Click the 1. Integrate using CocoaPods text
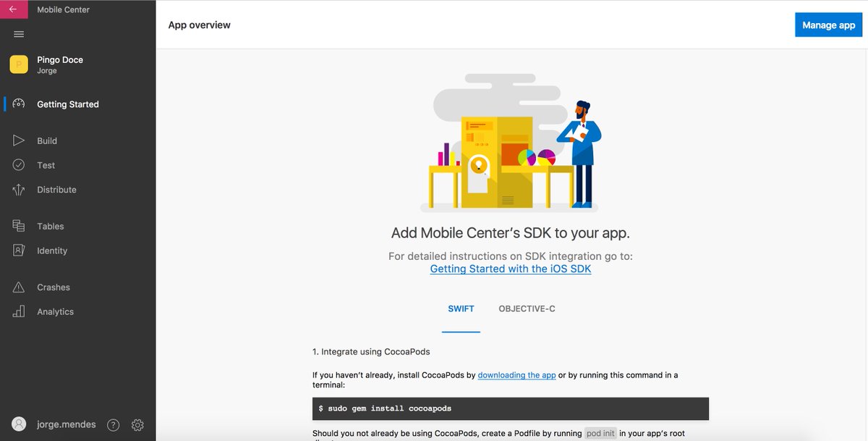Image resolution: width=868 pixels, height=441 pixels. [371, 352]
